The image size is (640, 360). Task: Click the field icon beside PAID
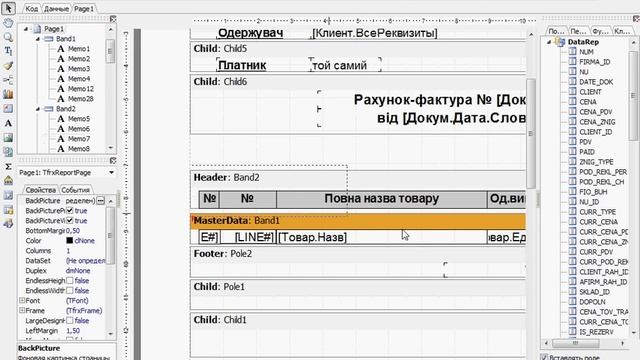[x=573, y=151]
